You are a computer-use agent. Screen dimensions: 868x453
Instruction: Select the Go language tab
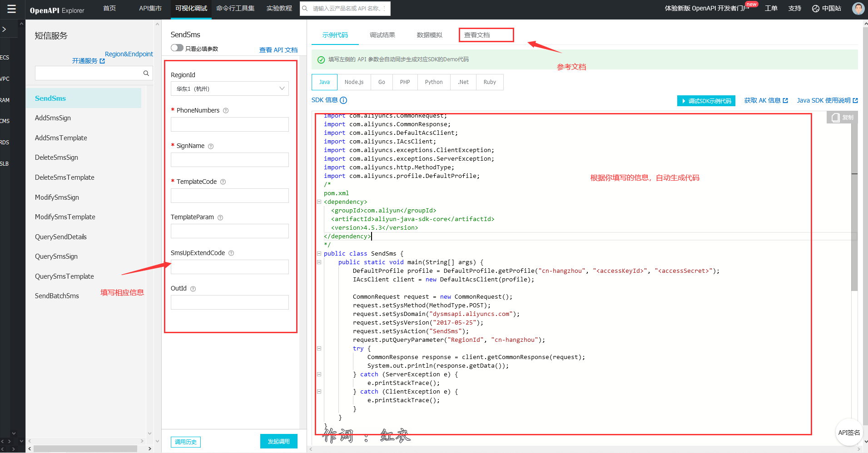(382, 82)
